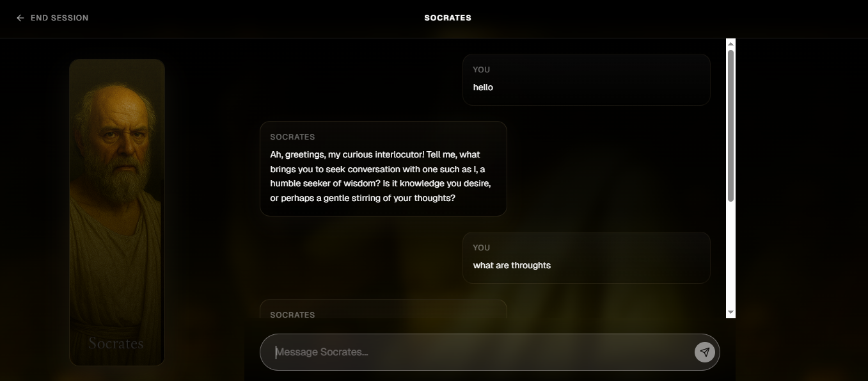Click the Socrates caption under the portrait
The height and width of the screenshot is (381, 868).
click(x=116, y=343)
